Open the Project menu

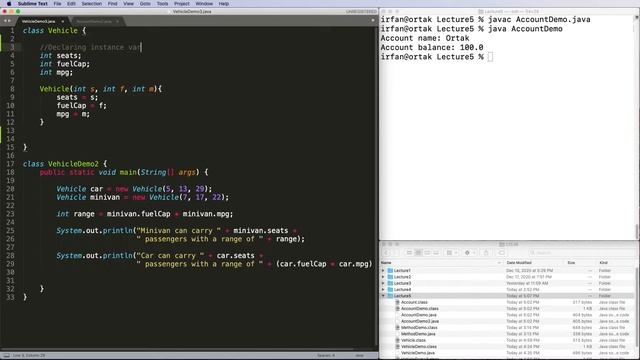click(182, 4)
